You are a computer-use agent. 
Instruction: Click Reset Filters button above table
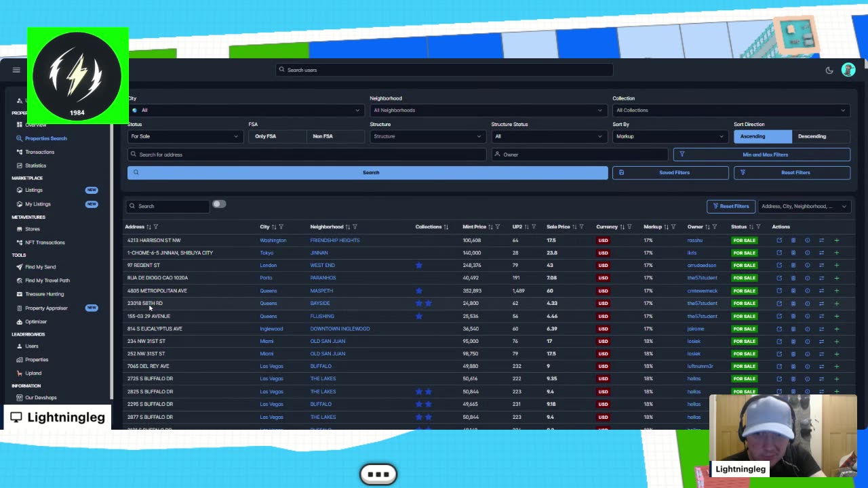click(731, 206)
